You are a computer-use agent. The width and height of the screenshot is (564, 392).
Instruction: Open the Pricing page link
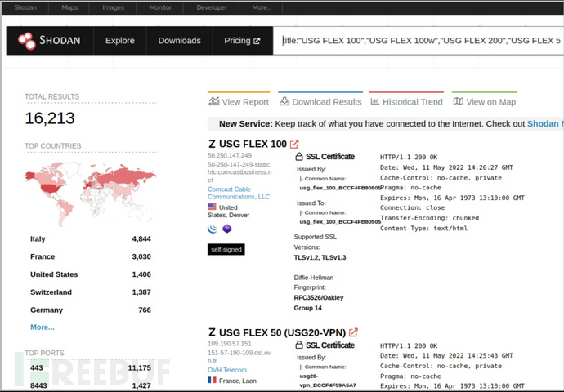[x=241, y=41]
